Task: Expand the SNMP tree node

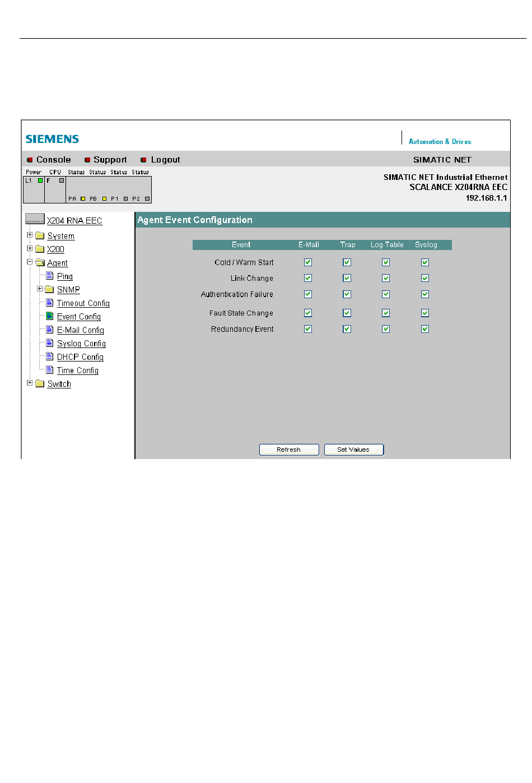Action: click(x=40, y=289)
